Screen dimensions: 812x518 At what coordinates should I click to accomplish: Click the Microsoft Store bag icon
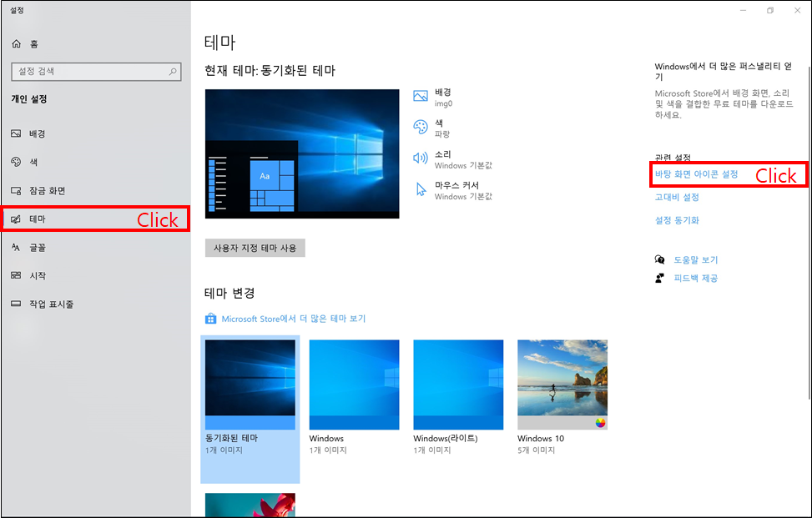tap(211, 319)
